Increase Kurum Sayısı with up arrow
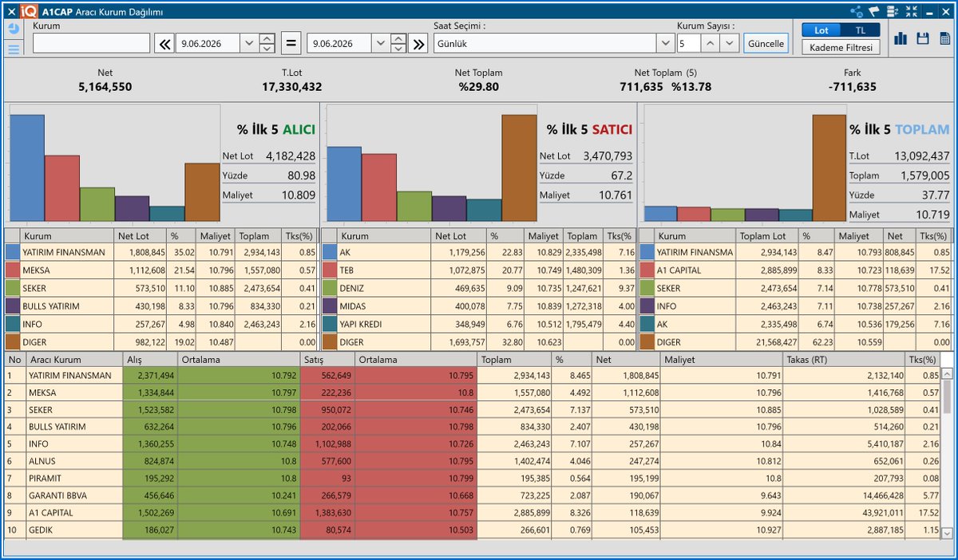This screenshot has width=958, height=560. pos(711,44)
